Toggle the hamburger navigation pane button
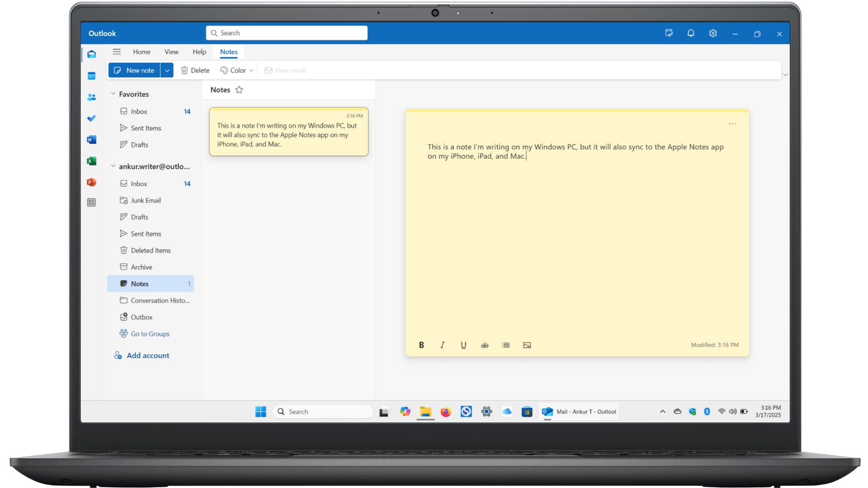Viewport: 868px width, 488px height. (117, 52)
